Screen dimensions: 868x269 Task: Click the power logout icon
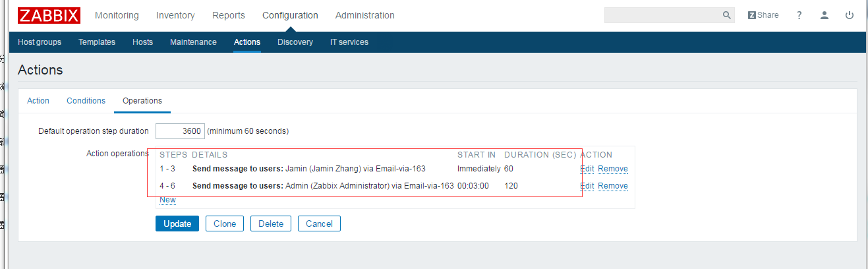(x=850, y=15)
